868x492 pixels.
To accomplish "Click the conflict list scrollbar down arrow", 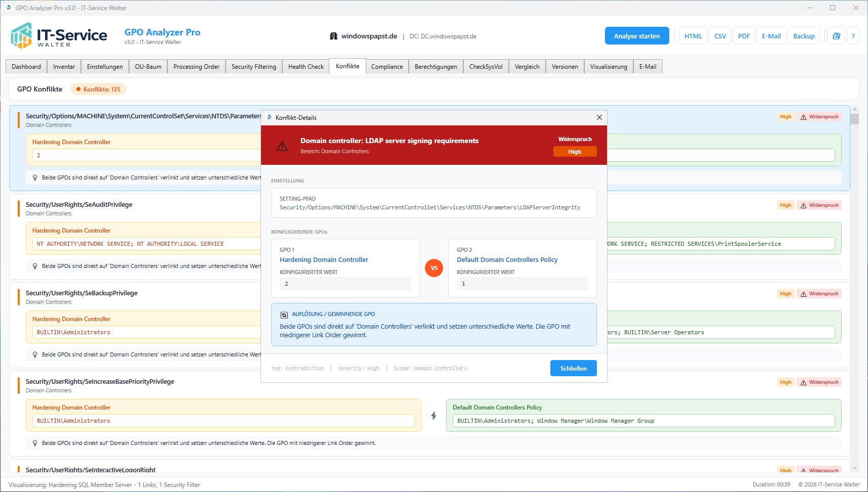I will tap(855, 468).
